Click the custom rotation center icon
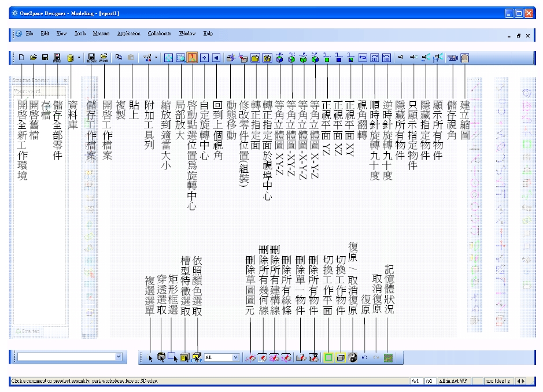543x392 pixels. click(x=204, y=58)
